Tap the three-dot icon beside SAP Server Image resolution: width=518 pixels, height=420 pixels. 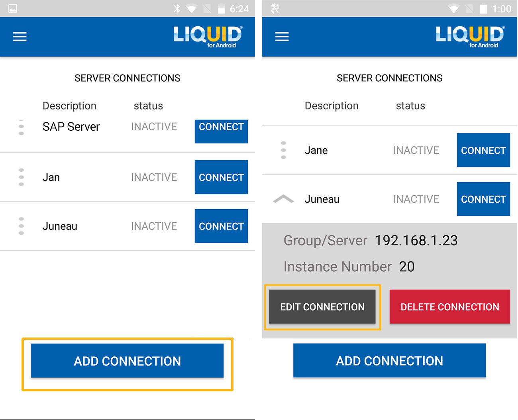point(22,128)
